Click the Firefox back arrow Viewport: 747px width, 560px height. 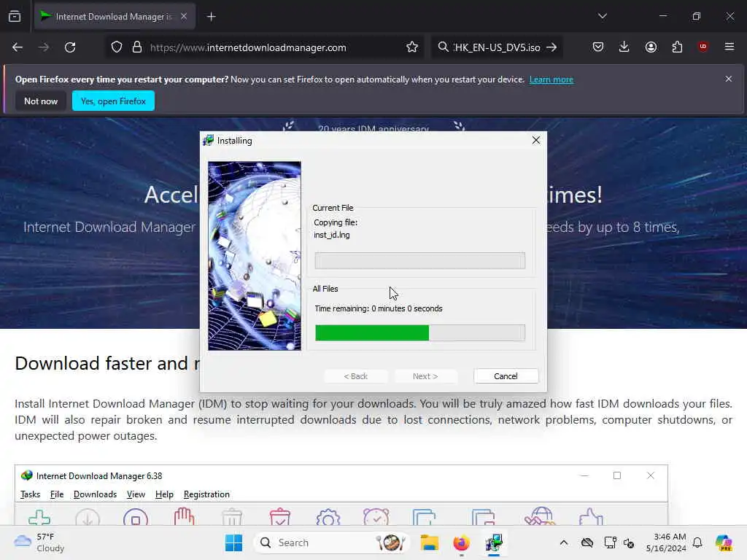pos(18,47)
